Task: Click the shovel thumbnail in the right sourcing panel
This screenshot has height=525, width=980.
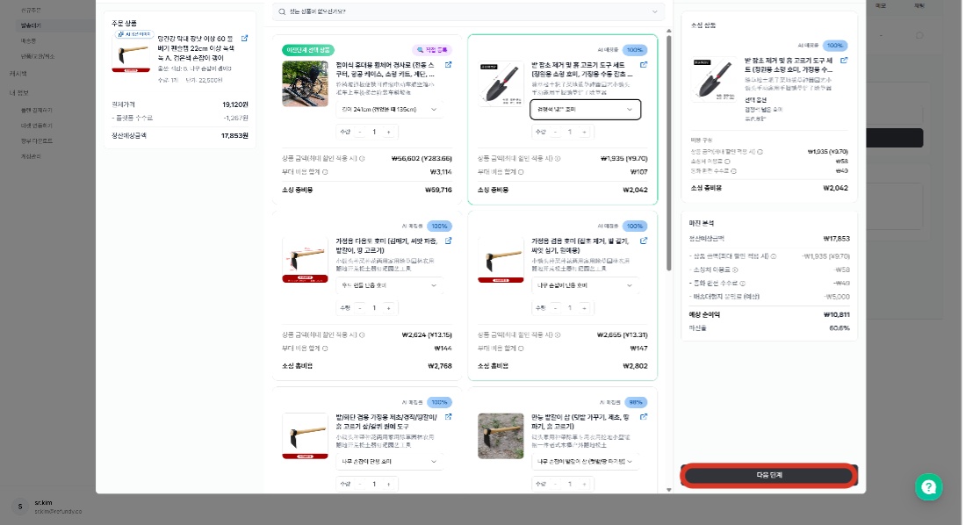Action: click(714, 79)
